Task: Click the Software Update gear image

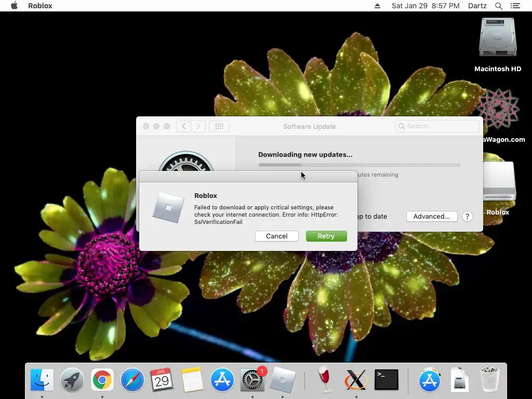Action: point(186,162)
